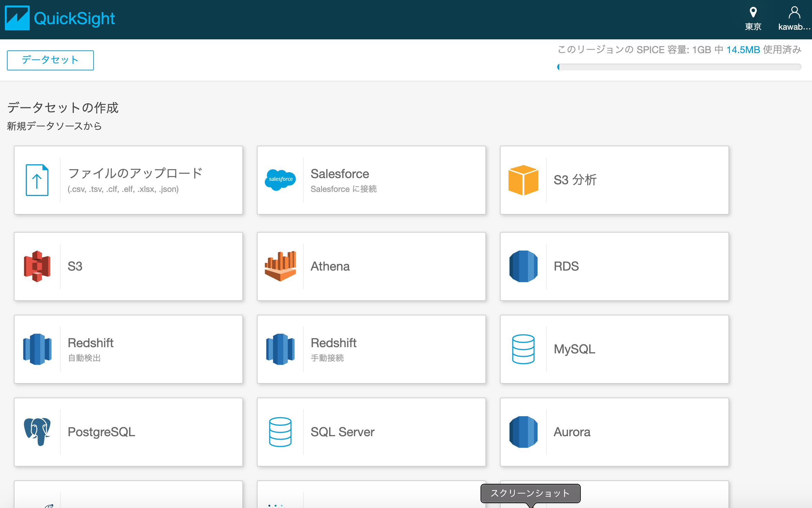Click the PostgreSQL elephant icon
Screen dimensions: 812x508
click(37, 432)
